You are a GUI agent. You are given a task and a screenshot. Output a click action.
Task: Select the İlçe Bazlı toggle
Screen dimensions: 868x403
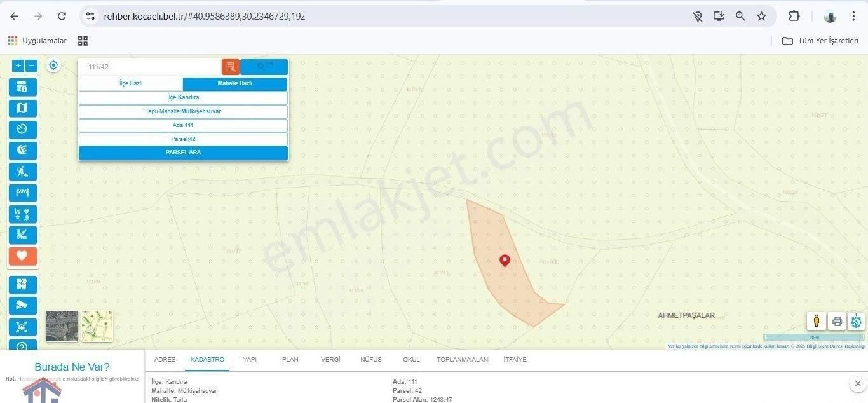[131, 84]
